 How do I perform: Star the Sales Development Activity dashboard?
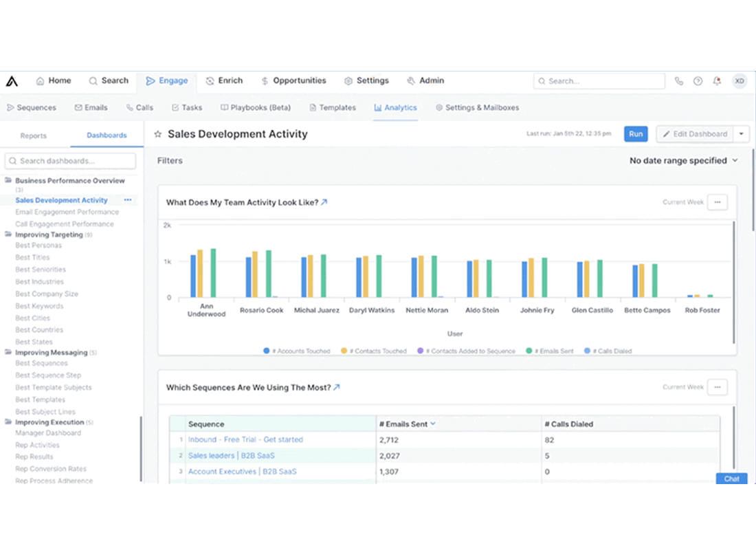pyautogui.click(x=157, y=134)
